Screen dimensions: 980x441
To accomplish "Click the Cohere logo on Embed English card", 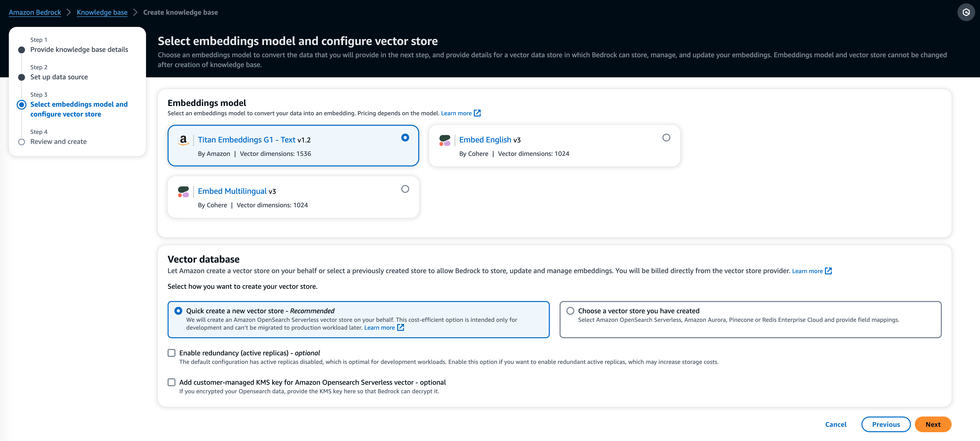I will (444, 140).
